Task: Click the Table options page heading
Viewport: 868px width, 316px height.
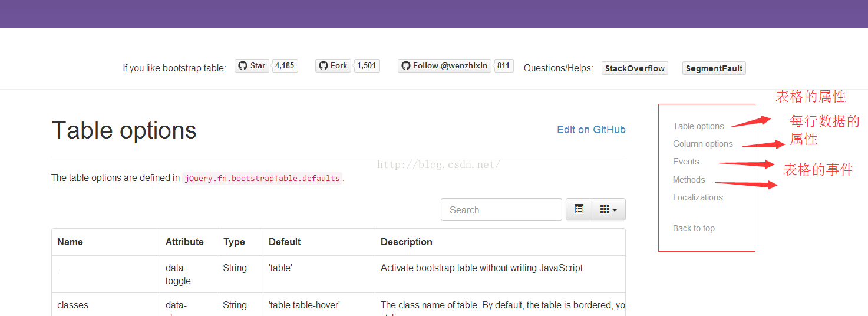Action: (124, 130)
